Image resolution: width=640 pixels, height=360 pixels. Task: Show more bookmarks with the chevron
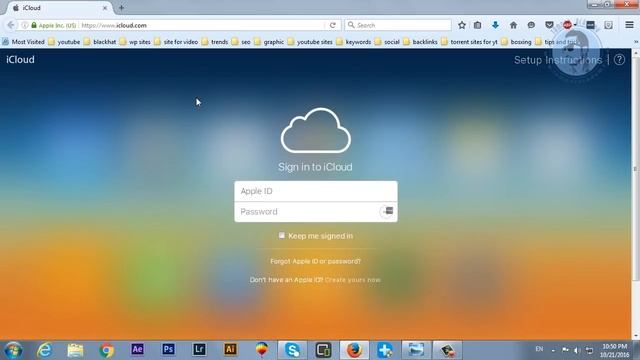(x=636, y=42)
